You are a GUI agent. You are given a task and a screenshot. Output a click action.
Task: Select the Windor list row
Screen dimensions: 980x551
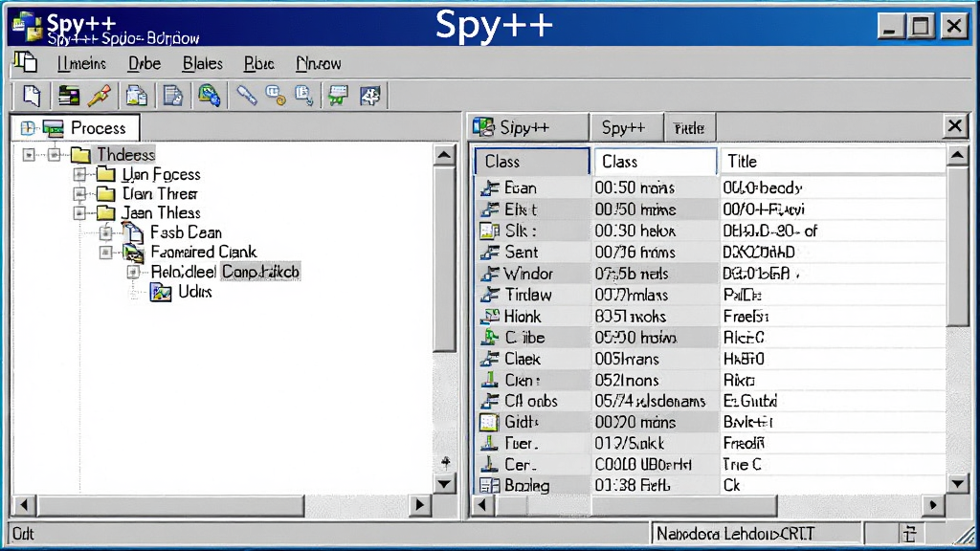(710, 274)
